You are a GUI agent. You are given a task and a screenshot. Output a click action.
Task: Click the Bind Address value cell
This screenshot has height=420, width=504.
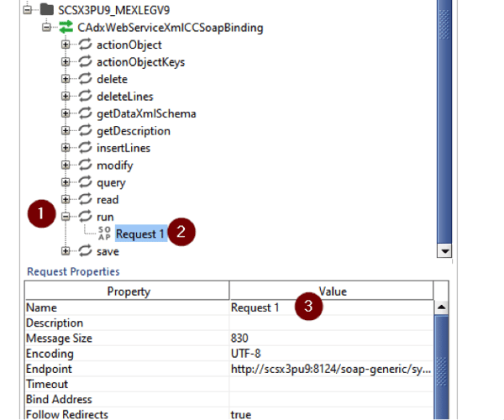click(x=332, y=399)
